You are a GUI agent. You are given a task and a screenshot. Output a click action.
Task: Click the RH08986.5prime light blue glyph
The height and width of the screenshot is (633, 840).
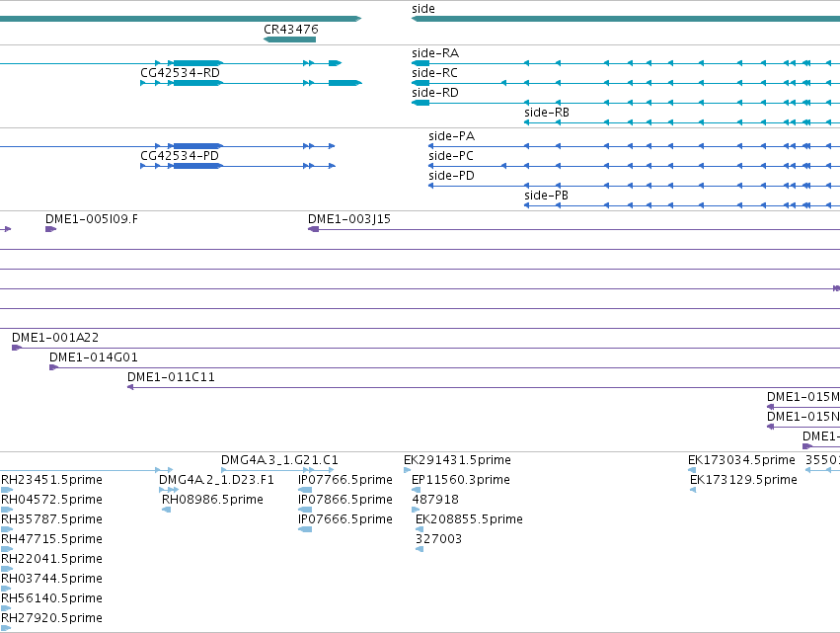pyautogui.click(x=166, y=510)
